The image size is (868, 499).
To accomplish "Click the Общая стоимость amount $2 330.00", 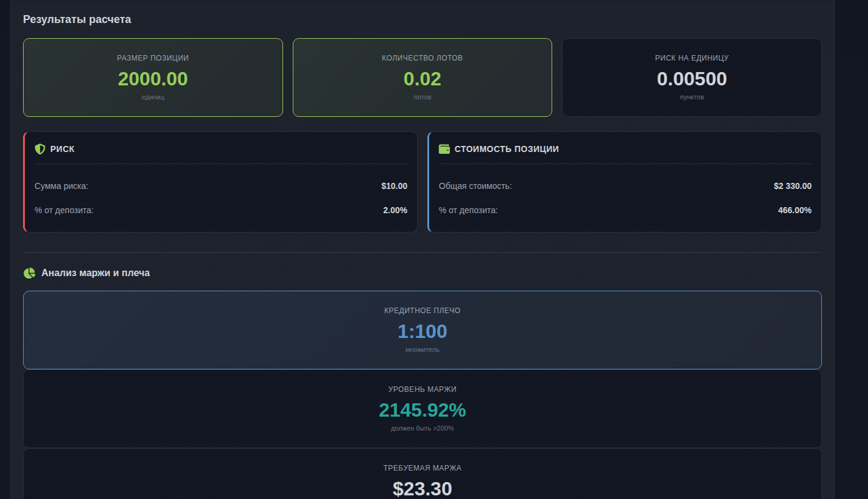I will [x=792, y=186].
